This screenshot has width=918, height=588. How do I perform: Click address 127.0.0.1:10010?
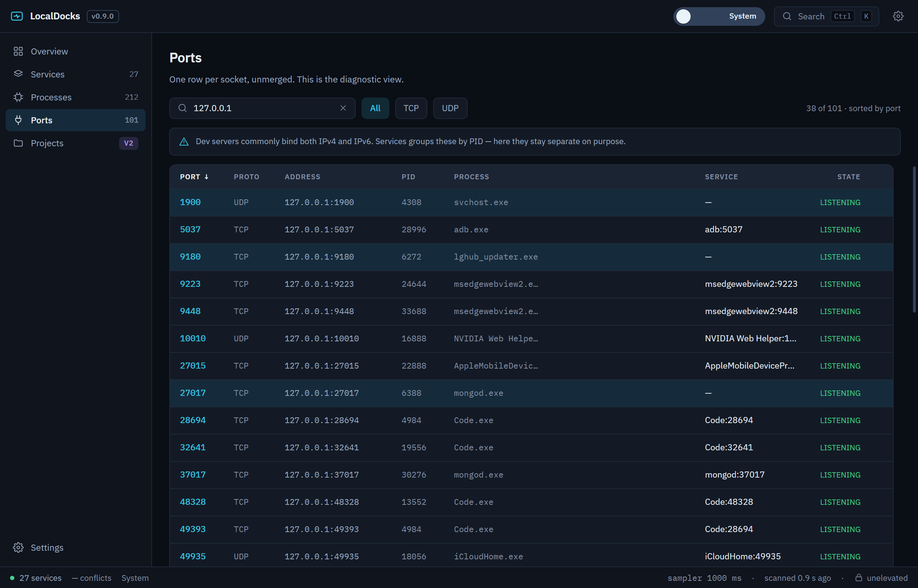click(322, 338)
